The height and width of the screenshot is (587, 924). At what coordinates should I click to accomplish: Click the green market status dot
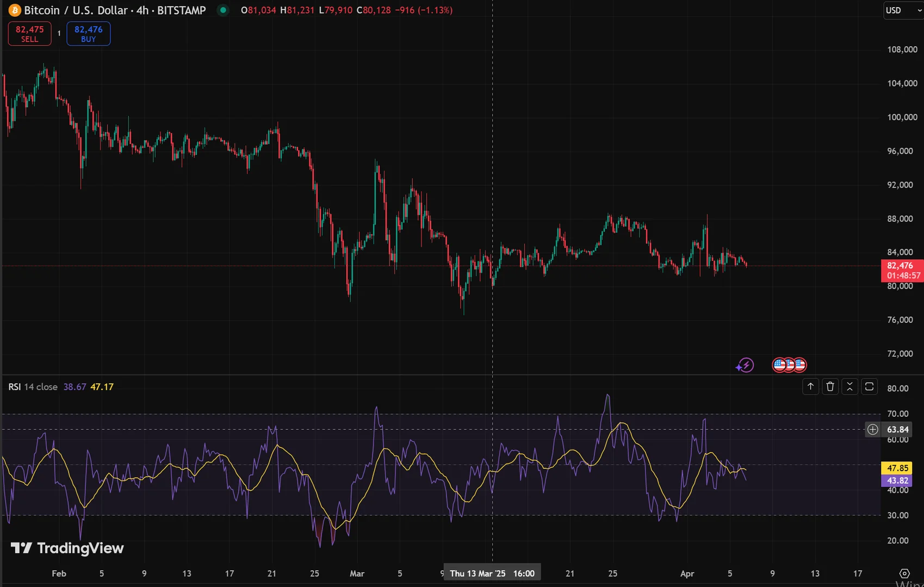(x=223, y=10)
